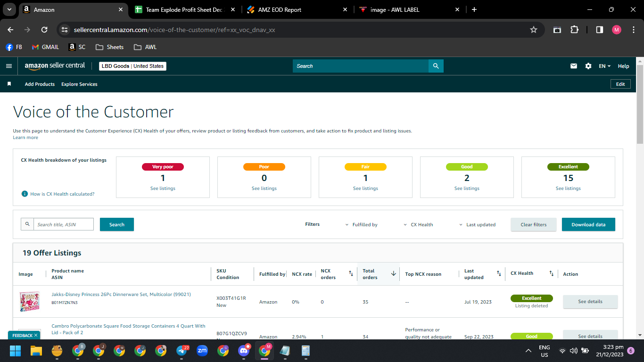The width and height of the screenshot is (644, 362).
Task: Open the GMAIL bookmark
Action: click(45, 47)
